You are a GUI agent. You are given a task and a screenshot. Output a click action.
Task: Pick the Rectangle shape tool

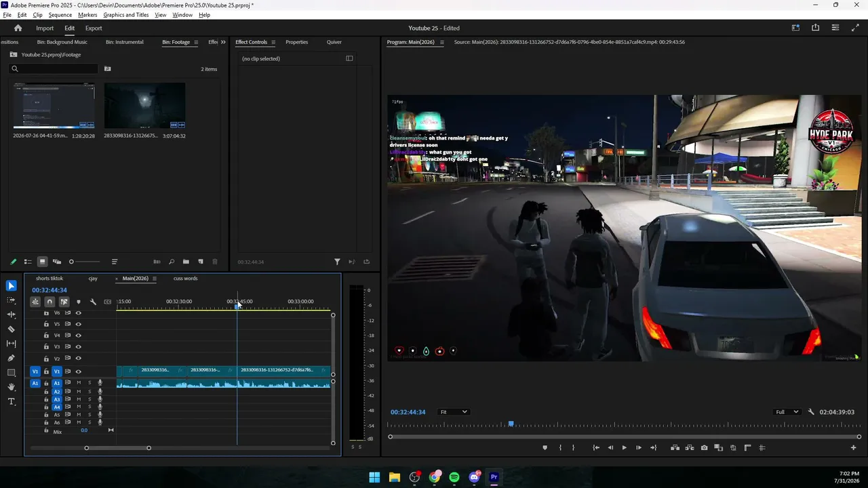11,373
